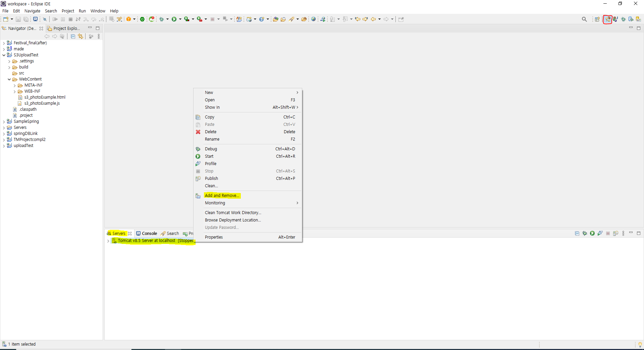Click the Save All toolbar icon

26,19
